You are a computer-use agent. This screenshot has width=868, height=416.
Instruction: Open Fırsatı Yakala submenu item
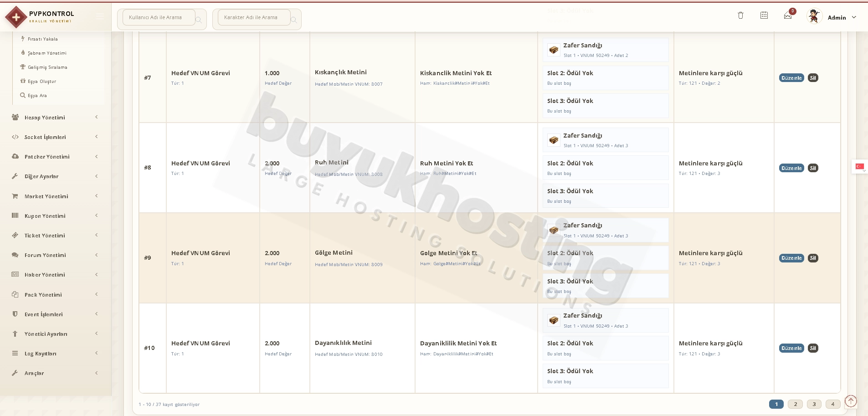[x=43, y=39]
